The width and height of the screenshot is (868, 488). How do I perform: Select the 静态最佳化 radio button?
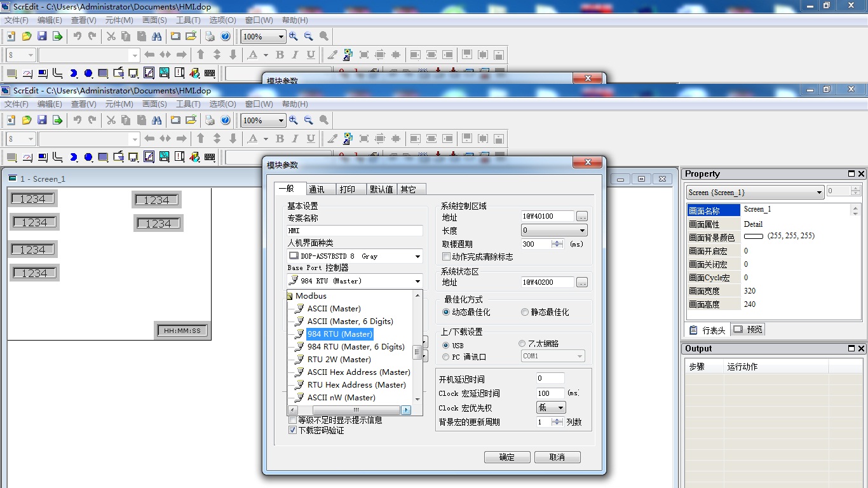[525, 312]
